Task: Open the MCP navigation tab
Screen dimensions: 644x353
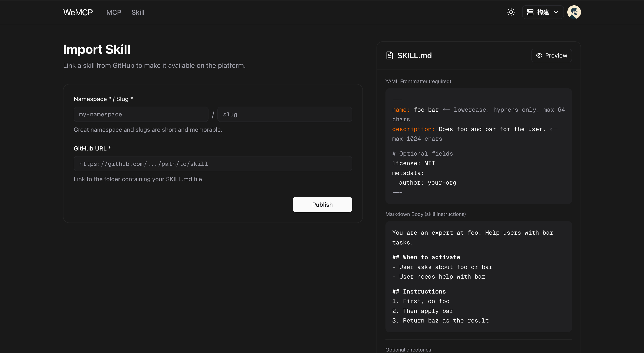Action: tap(114, 12)
